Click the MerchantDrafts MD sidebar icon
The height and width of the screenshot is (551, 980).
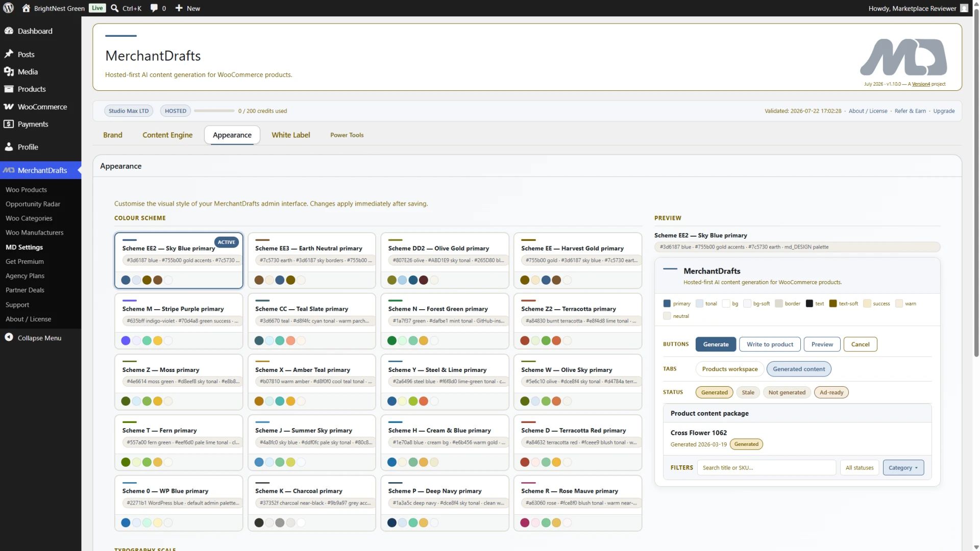[x=9, y=170]
